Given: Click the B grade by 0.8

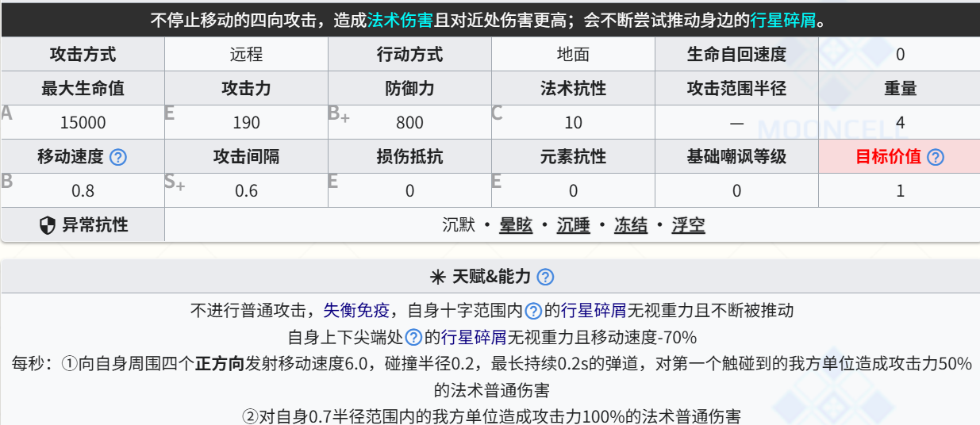Looking at the screenshot, I should pyautogui.click(x=6, y=181).
